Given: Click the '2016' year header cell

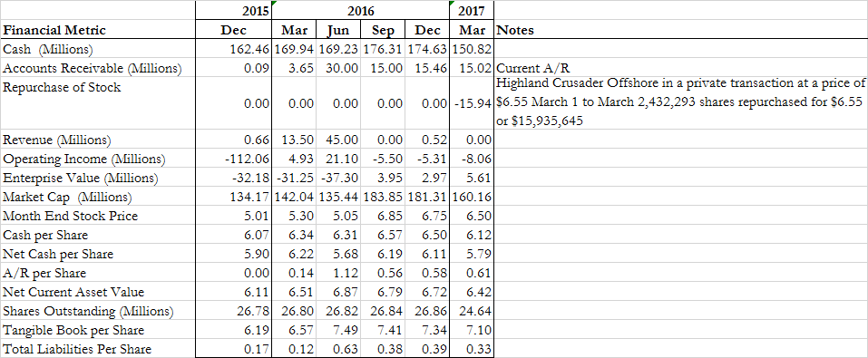Looking at the screenshot, I should (360, 11).
